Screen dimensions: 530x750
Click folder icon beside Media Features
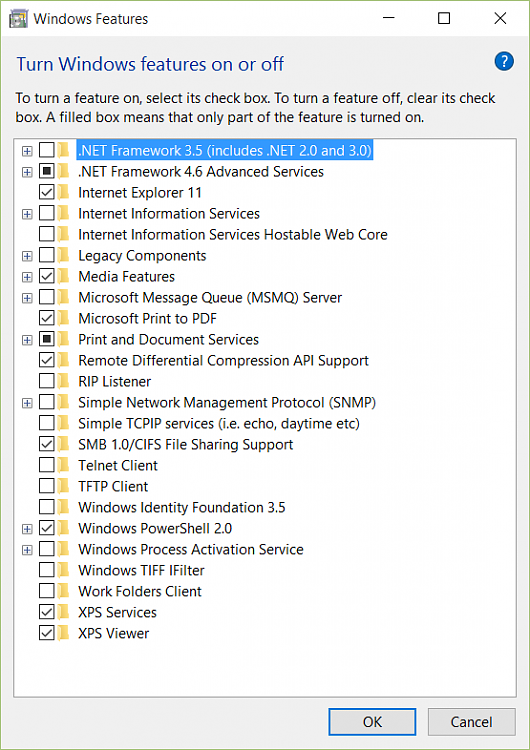pos(63,276)
